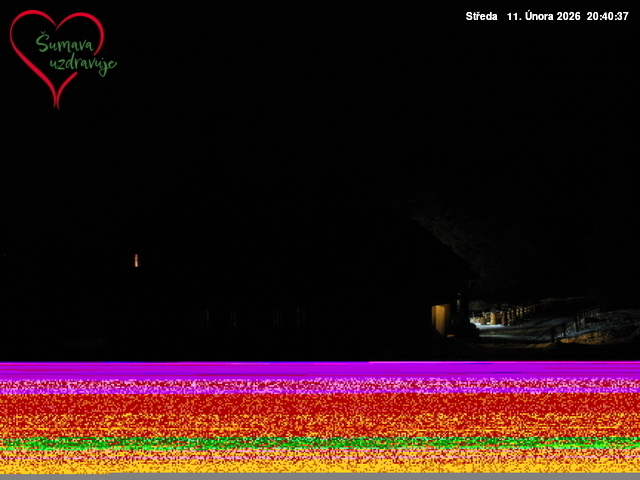Click the yellow noise band near the bottom

pyautogui.click(x=320, y=464)
